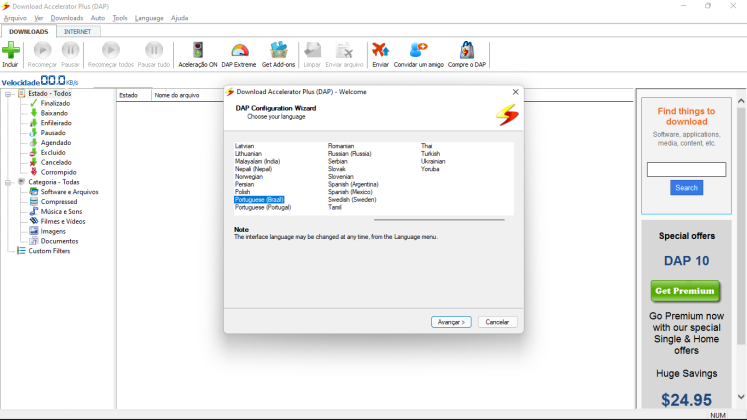Image resolution: width=747 pixels, height=420 pixels.
Task: Click the ad panel scroll up arrow
Action: [741, 101]
